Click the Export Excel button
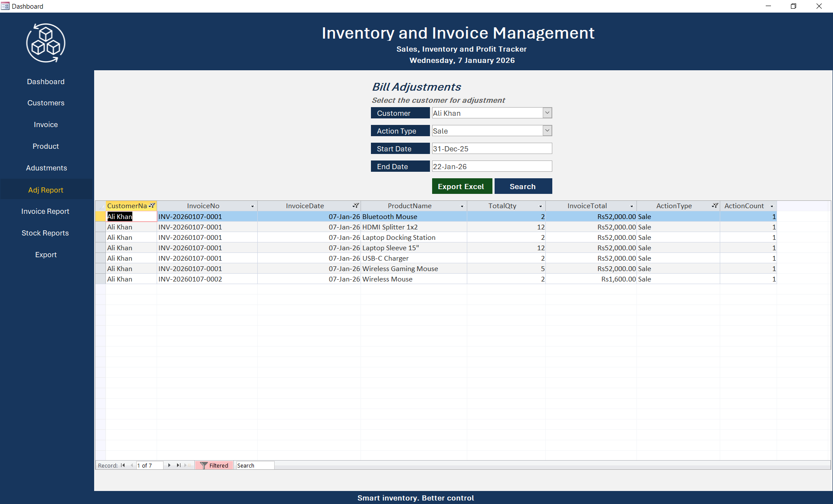 tap(462, 186)
